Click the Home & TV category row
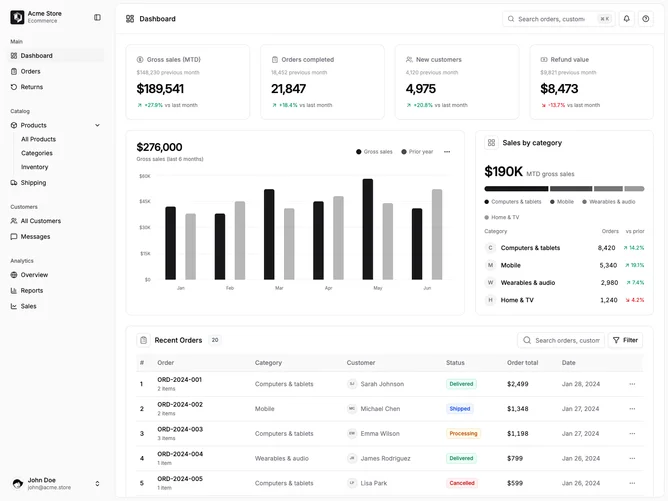 [564, 300]
